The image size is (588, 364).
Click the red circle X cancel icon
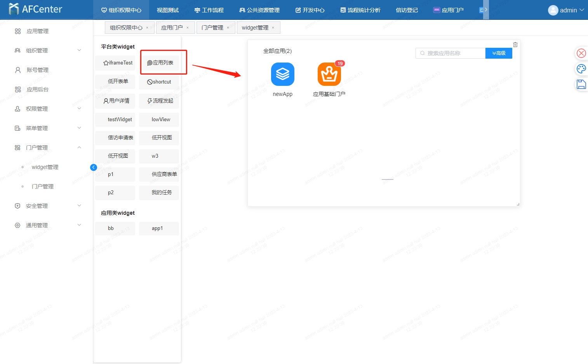(581, 53)
